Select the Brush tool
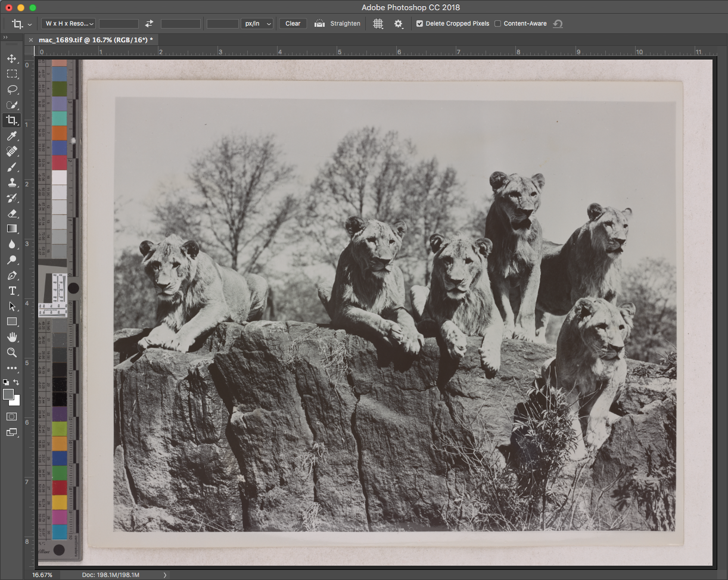The image size is (728, 580). (11, 167)
